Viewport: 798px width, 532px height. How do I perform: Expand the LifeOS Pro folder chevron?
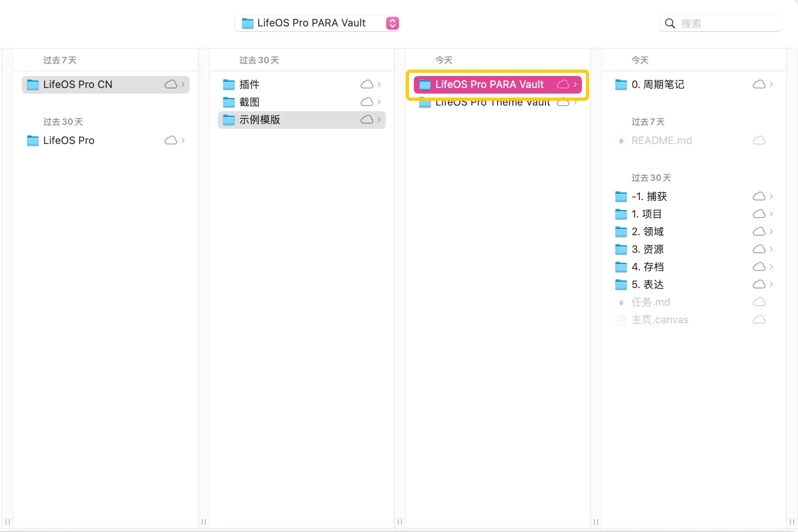(183, 140)
